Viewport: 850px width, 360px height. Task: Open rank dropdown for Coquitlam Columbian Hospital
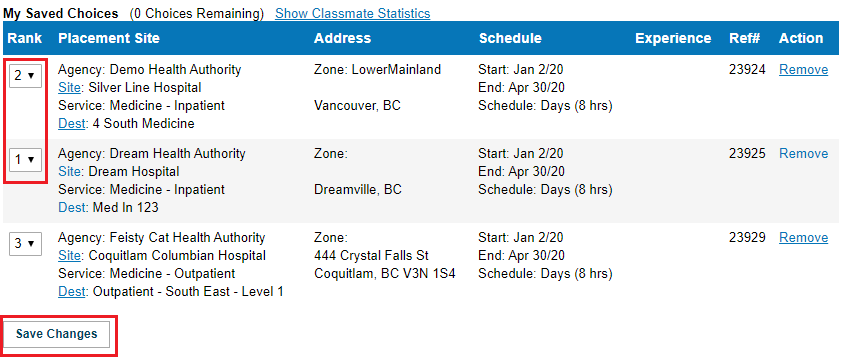point(25,243)
